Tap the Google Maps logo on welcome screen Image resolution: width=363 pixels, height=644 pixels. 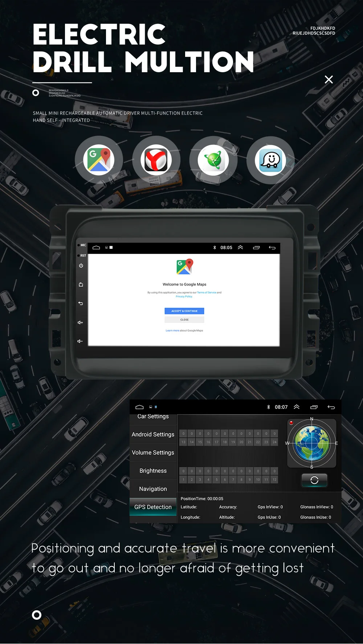click(x=185, y=267)
